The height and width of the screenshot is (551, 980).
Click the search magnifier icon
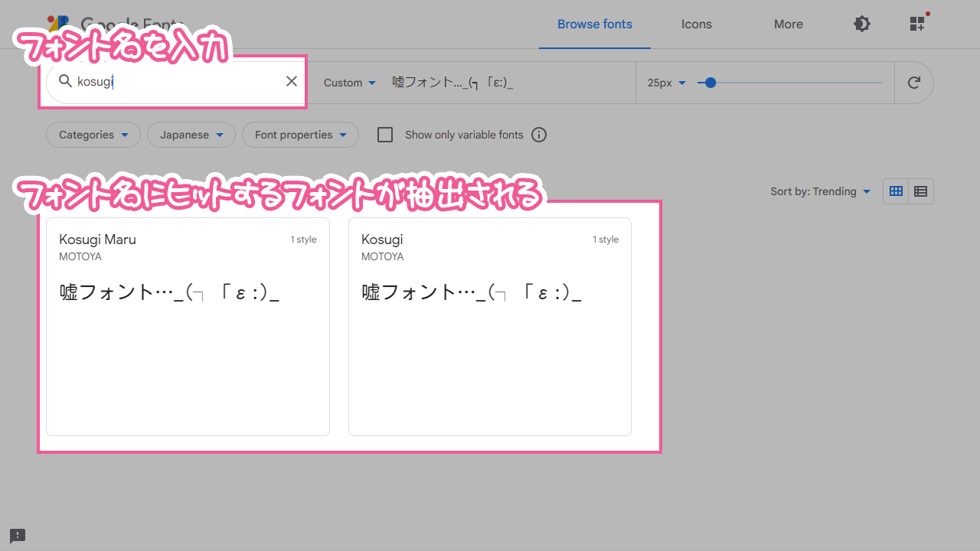point(65,81)
